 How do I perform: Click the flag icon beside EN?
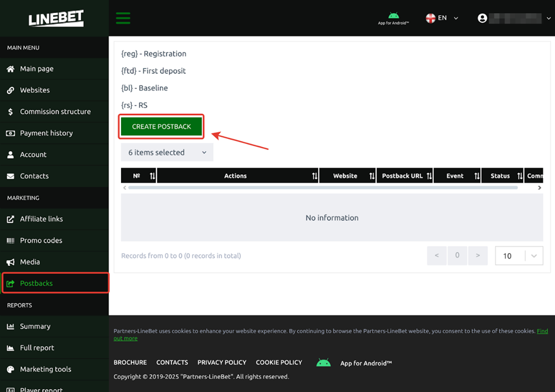430,18
